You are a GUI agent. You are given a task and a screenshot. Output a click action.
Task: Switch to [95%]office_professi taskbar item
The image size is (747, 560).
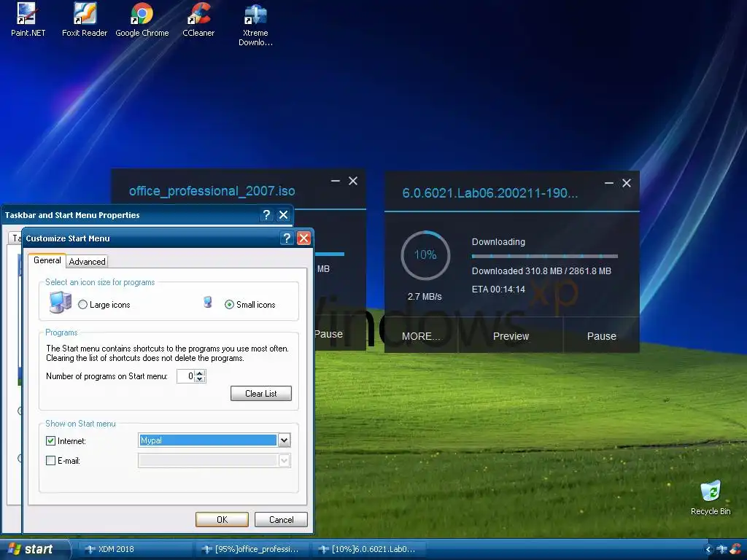(x=252, y=549)
